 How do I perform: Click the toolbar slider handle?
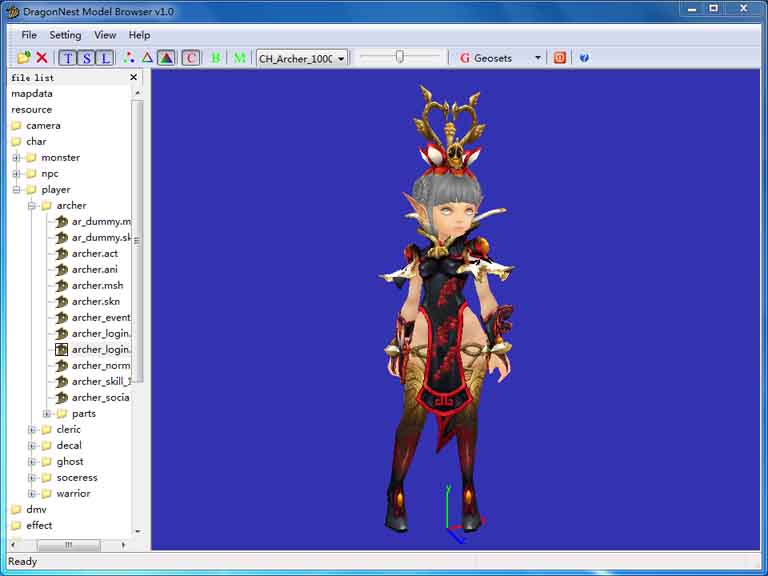[x=400, y=57]
